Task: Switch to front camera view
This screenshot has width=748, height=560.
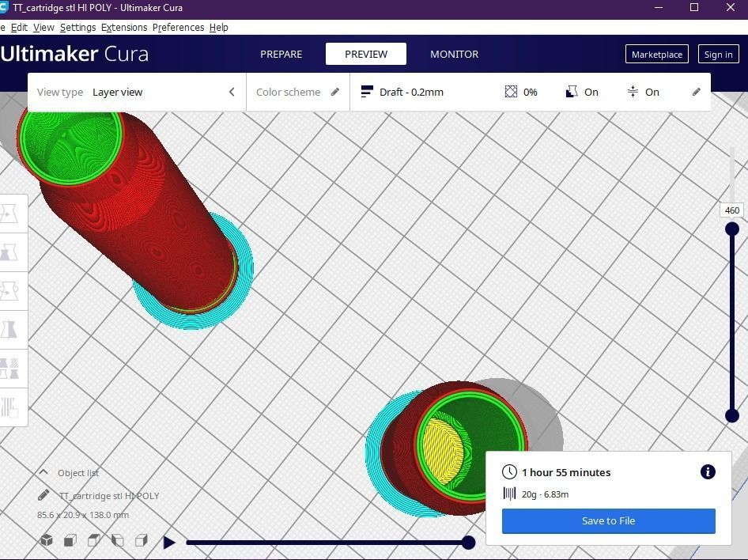Action: pos(70,540)
